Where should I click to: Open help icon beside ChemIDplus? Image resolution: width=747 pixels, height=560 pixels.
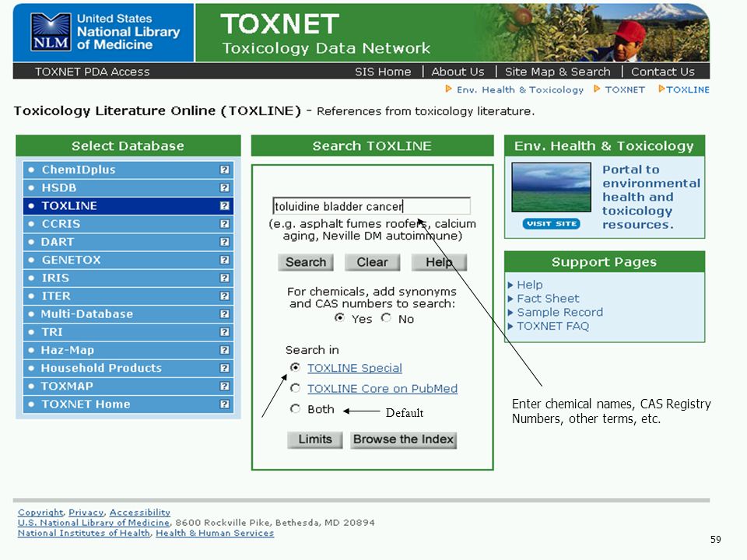tap(224, 170)
